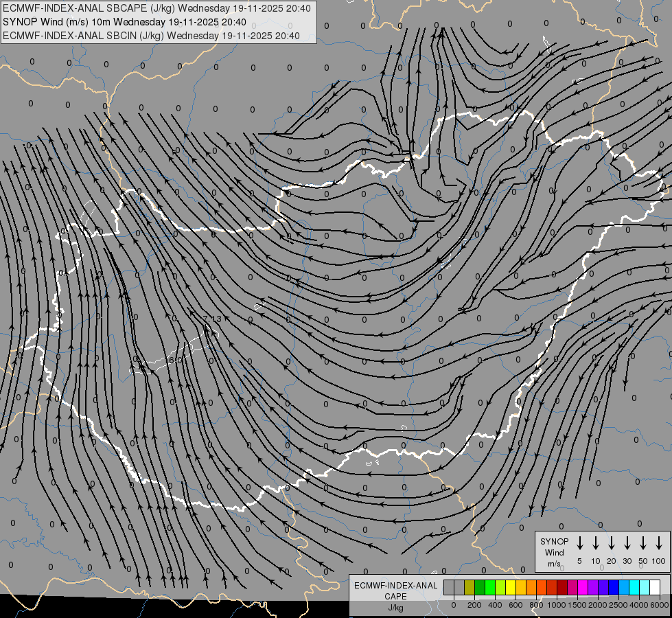Pick the sky blue swatch at 2500
672x618 pixels.
(x=623, y=587)
